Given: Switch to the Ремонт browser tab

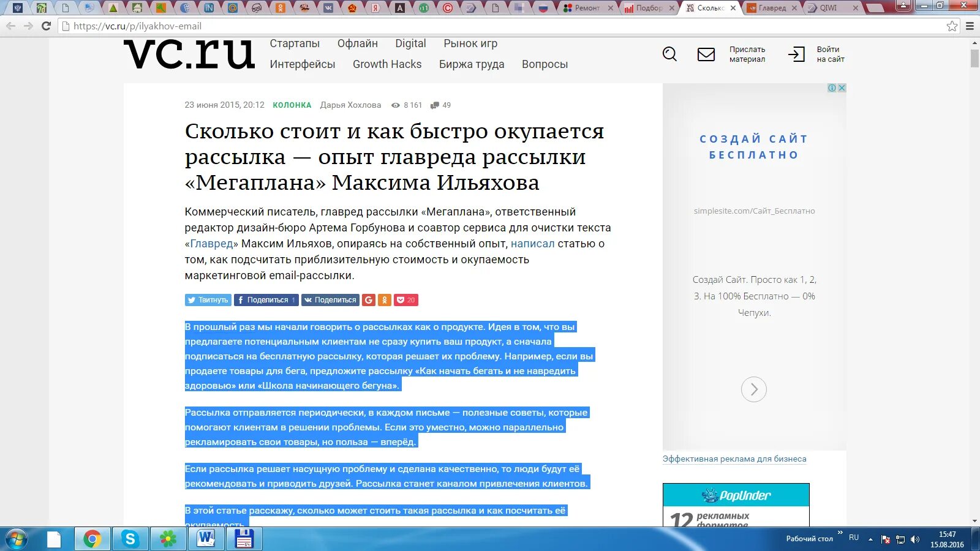Looking at the screenshot, I should coord(587,8).
